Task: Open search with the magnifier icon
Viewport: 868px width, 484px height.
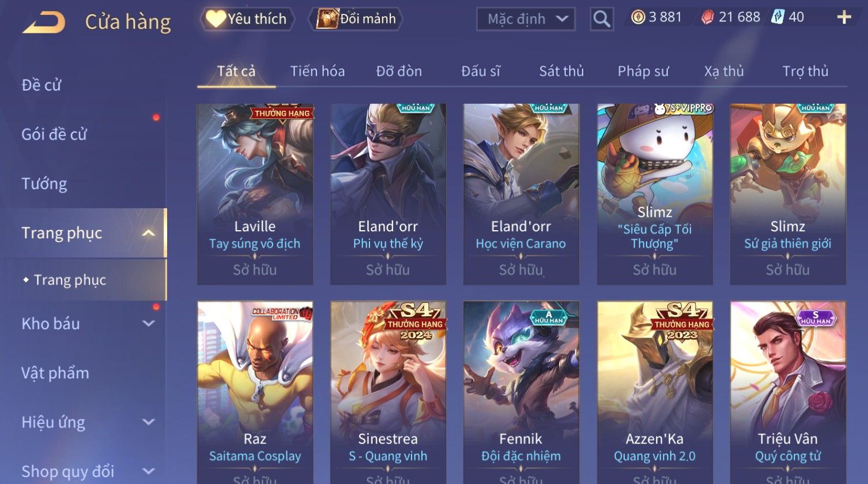Action: click(x=602, y=19)
